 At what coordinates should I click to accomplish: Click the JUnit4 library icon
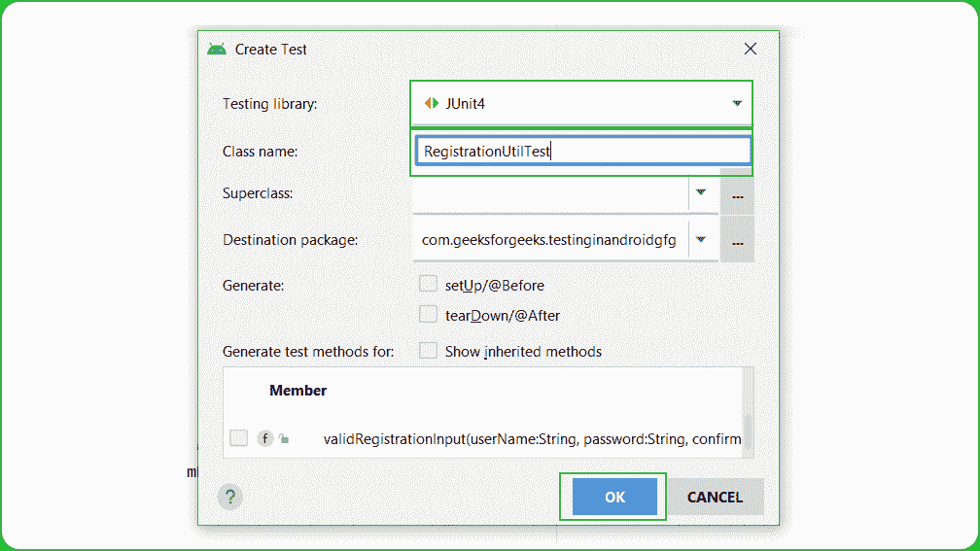point(432,103)
